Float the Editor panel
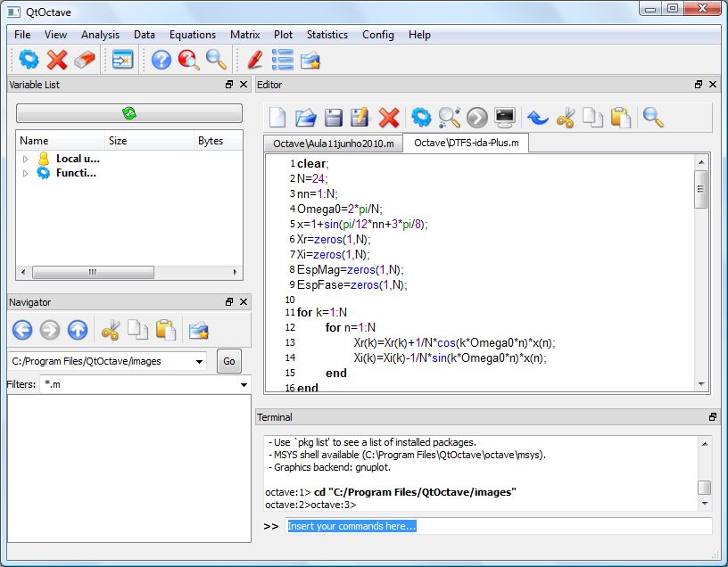Screen dimensions: 728x567 point(699,85)
